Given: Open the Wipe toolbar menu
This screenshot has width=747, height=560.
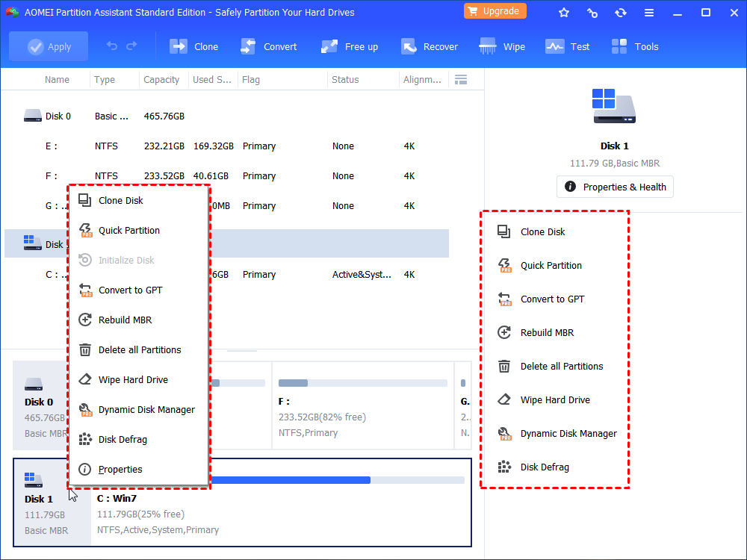Looking at the screenshot, I should click(502, 46).
